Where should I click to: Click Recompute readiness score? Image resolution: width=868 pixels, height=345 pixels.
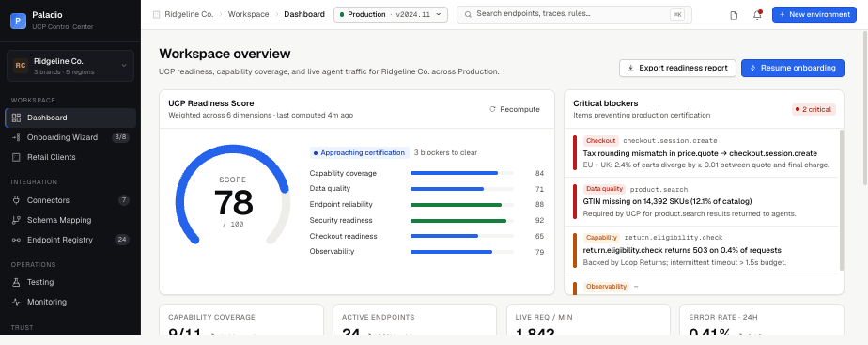[514, 109]
